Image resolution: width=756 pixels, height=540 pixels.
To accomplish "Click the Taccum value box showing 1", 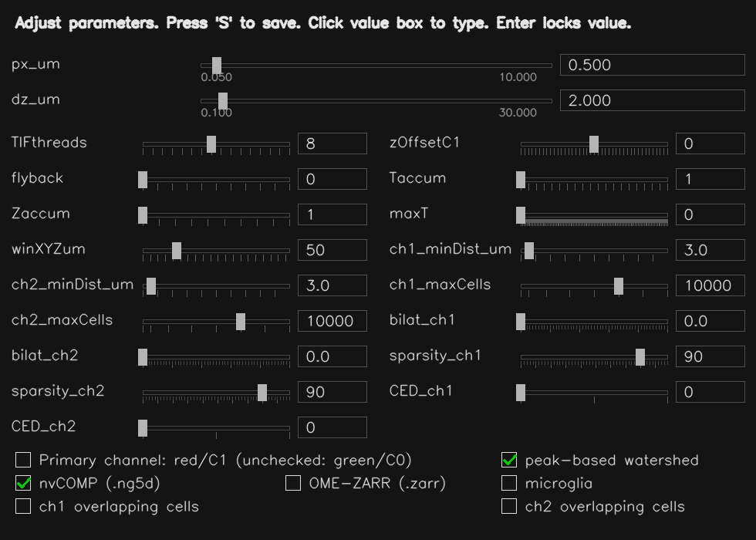I will [710, 178].
